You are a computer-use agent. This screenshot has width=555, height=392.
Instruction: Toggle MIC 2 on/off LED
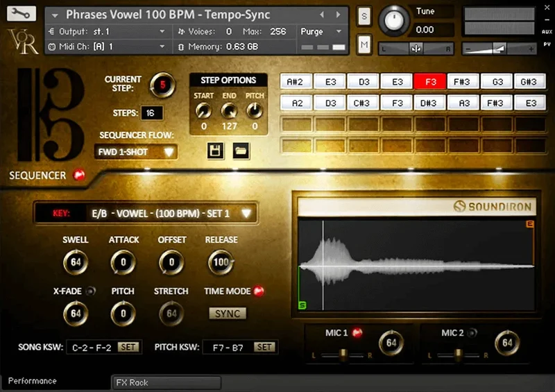472,332
